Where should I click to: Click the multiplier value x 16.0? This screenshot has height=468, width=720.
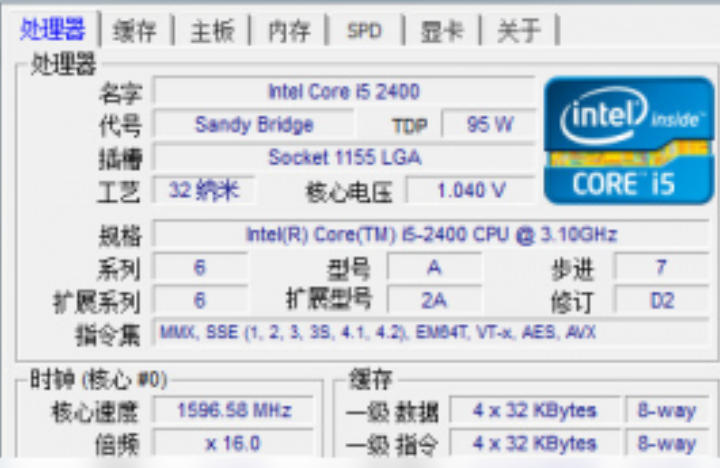[234, 444]
